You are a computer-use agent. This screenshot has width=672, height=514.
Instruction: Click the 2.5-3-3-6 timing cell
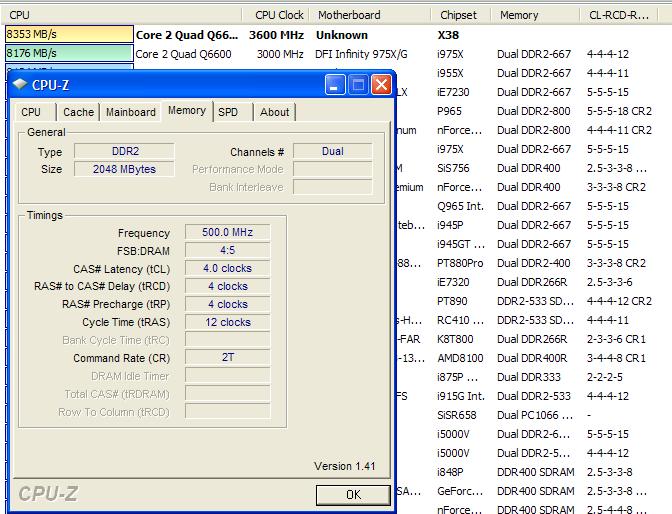[x=609, y=282]
